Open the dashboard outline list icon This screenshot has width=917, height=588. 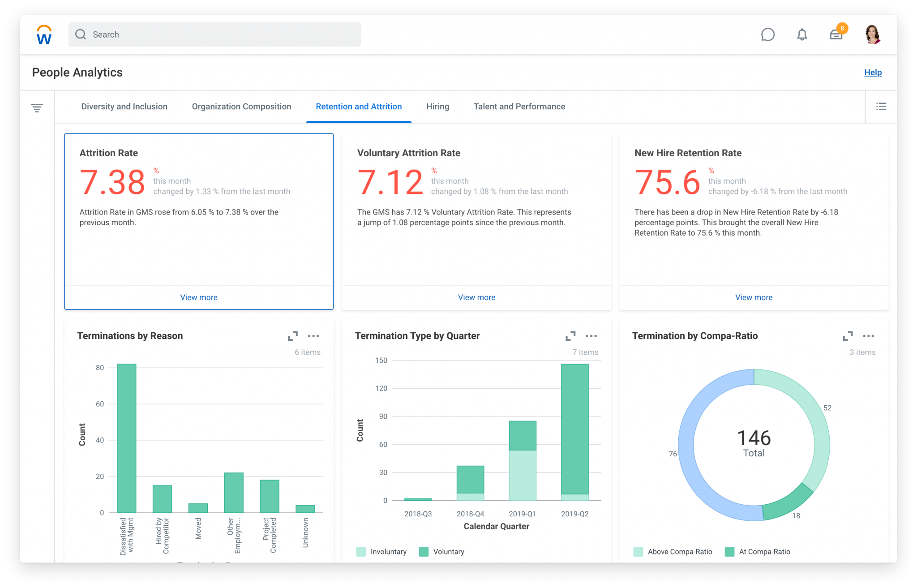pyautogui.click(x=881, y=106)
